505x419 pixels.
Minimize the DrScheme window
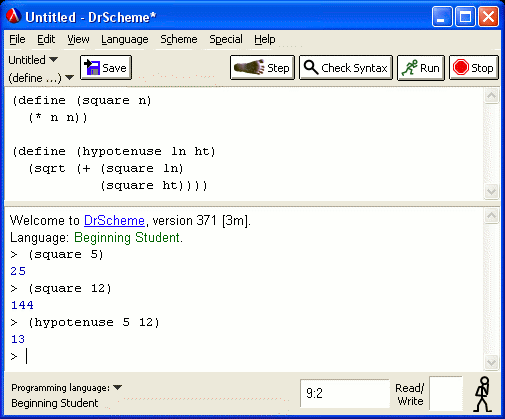(442, 16)
